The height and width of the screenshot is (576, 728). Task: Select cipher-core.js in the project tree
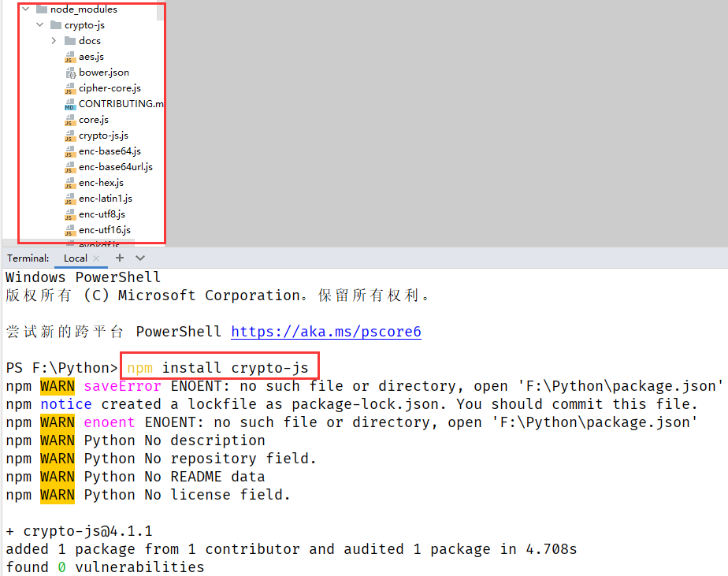tap(110, 88)
